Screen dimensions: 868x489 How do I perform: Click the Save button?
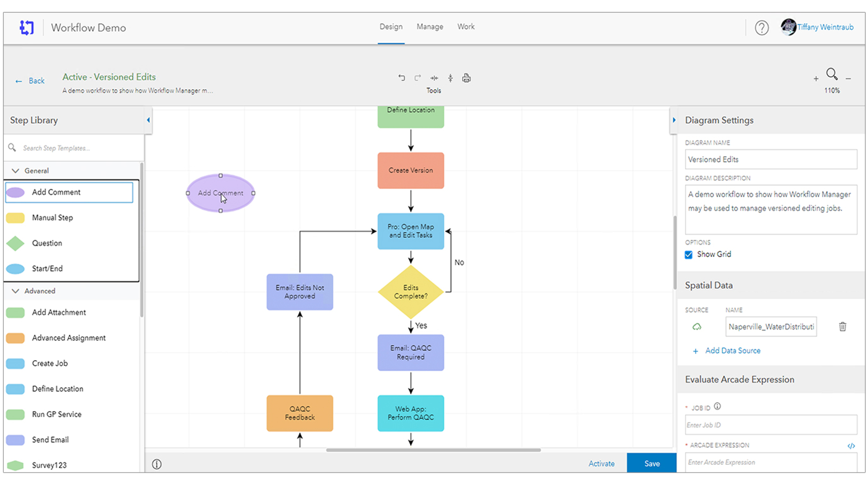(652, 463)
